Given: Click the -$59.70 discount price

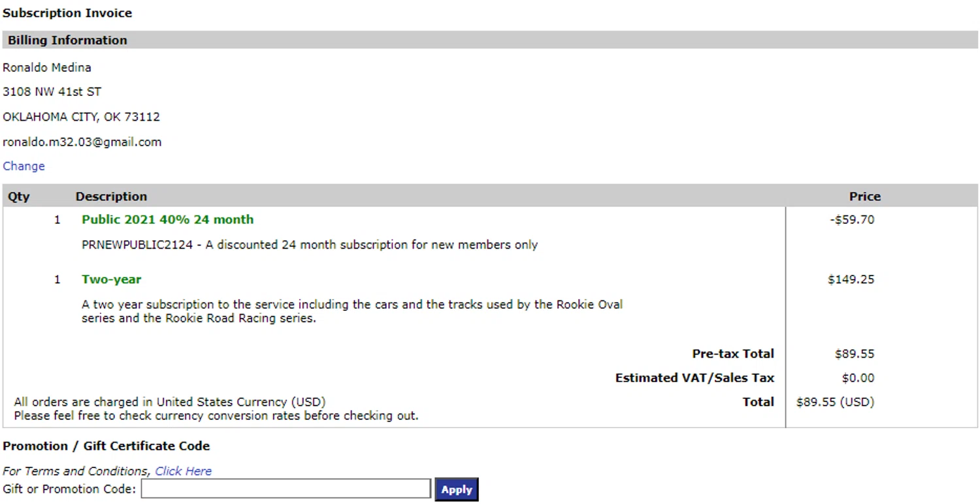Looking at the screenshot, I should [852, 219].
